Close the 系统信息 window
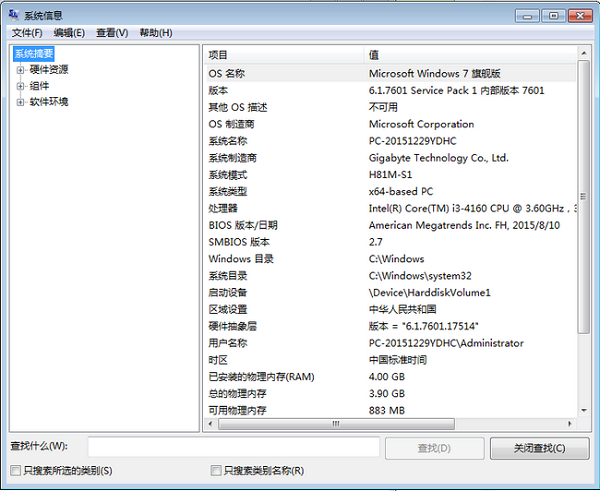Viewport: 600px width, 491px height. click(580, 16)
